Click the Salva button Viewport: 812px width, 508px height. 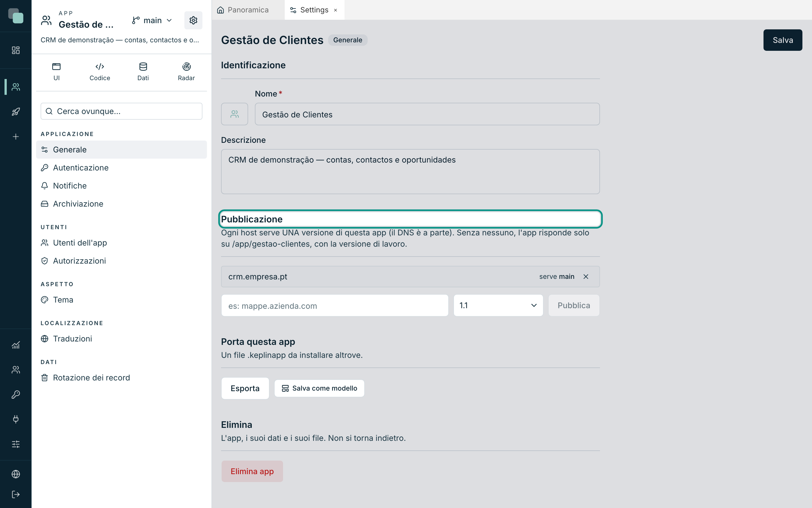click(782, 40)
